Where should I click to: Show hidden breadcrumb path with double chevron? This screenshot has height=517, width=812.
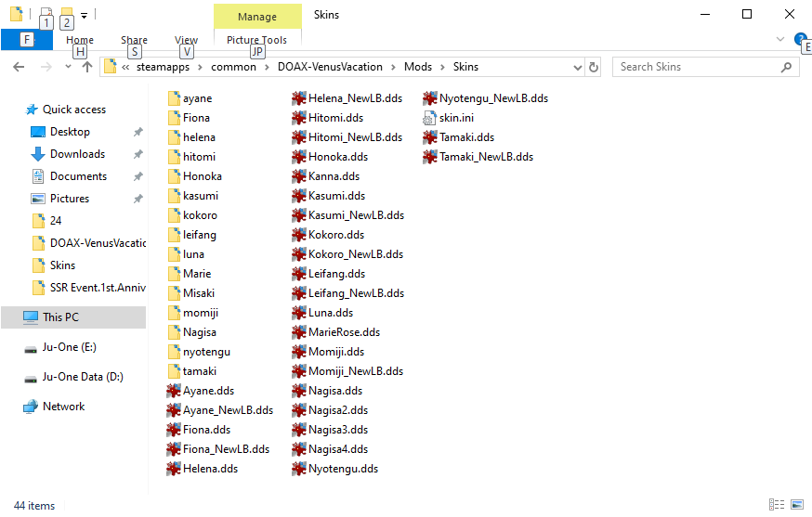pos(125,67)
